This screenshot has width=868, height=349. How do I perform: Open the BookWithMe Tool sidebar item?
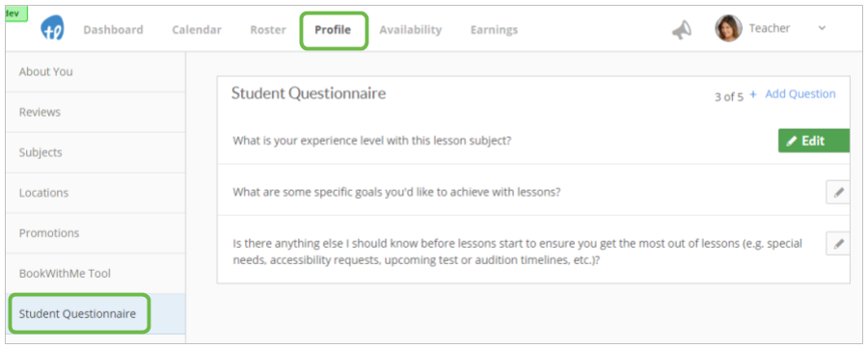(x=95, y=274)
